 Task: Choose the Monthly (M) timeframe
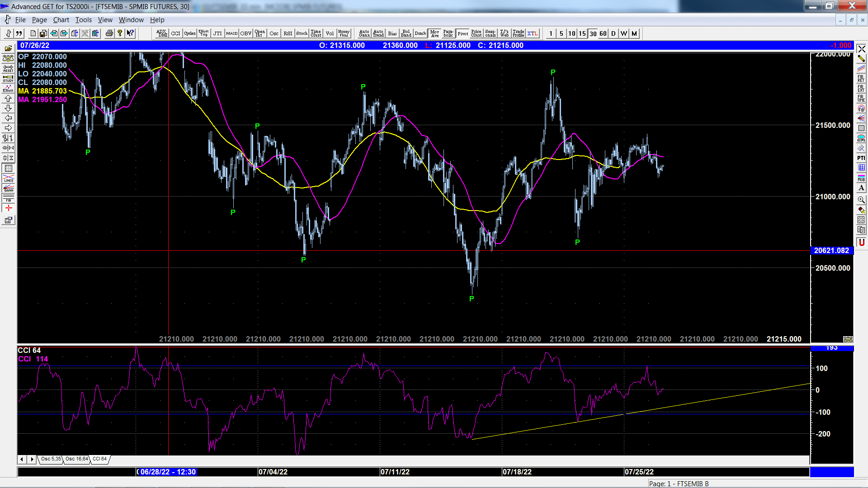point(634,33)
